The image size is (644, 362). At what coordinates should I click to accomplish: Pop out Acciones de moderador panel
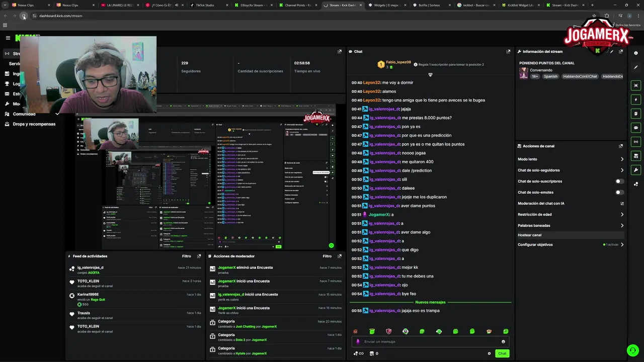tap(340, 256)
